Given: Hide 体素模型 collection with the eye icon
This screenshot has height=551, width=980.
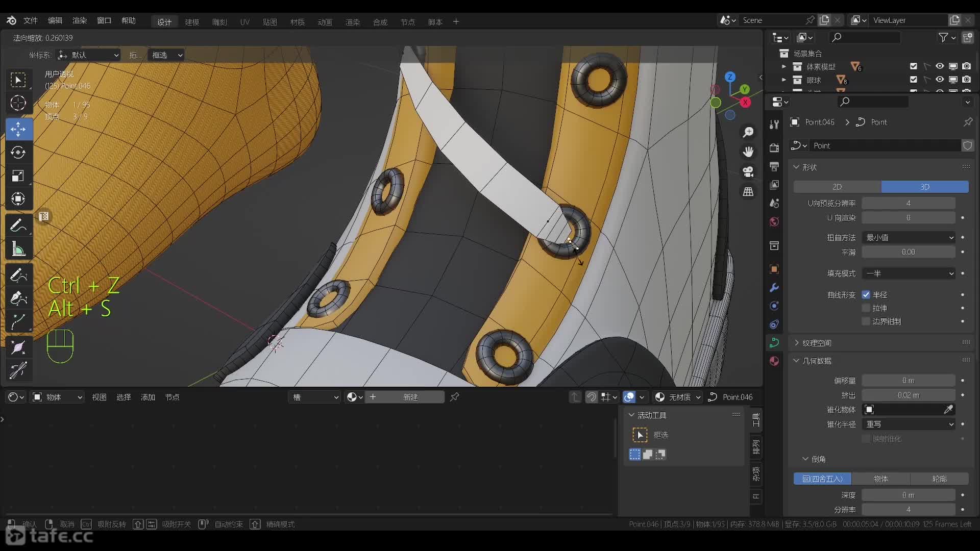Looking at the screenshot, I should pos(940,66).
